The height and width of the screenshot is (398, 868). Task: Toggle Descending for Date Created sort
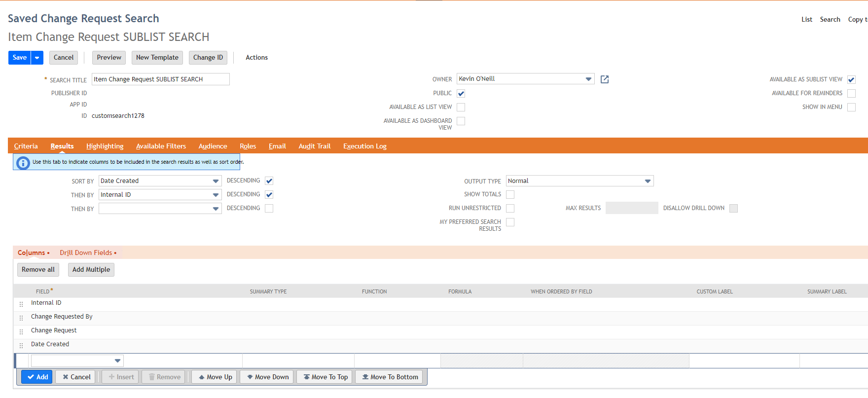pos(269,181)
